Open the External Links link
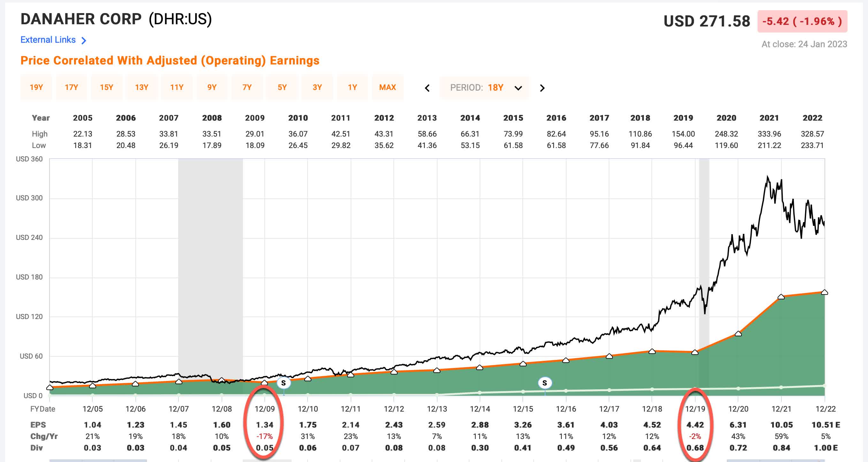This screenshot has height=462, width=868. 48,40
